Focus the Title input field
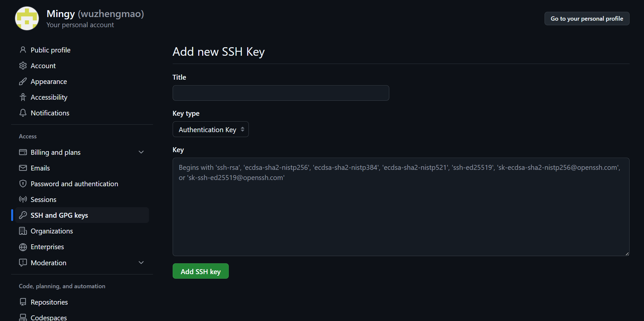The width and height of the screenshot is (644, 321). (x=281, y=93)
